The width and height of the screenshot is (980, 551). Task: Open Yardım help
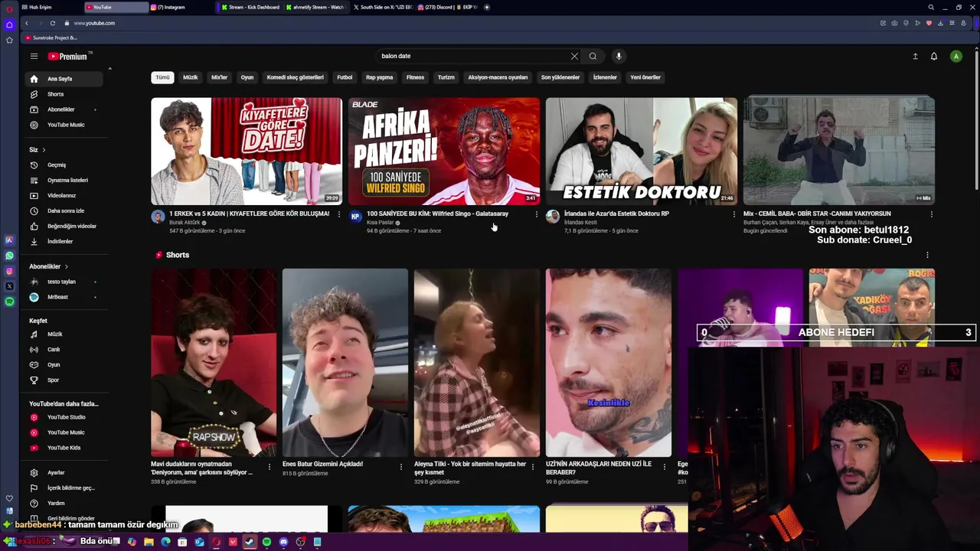click(64, 503)
